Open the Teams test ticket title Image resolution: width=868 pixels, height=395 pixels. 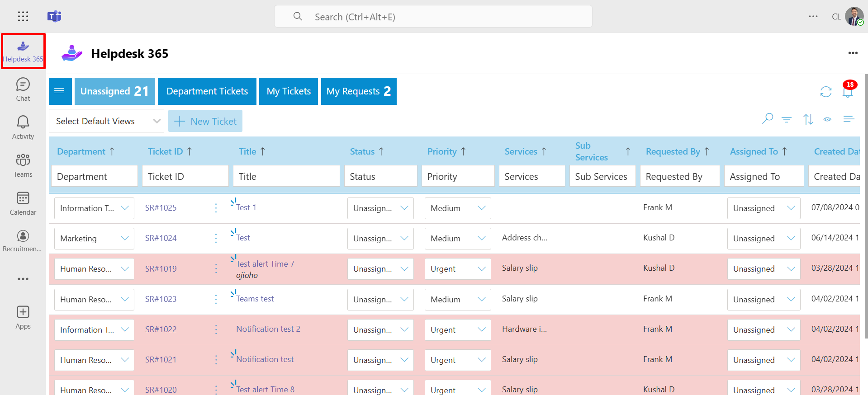pyautogui.click(x=255, y=299)
